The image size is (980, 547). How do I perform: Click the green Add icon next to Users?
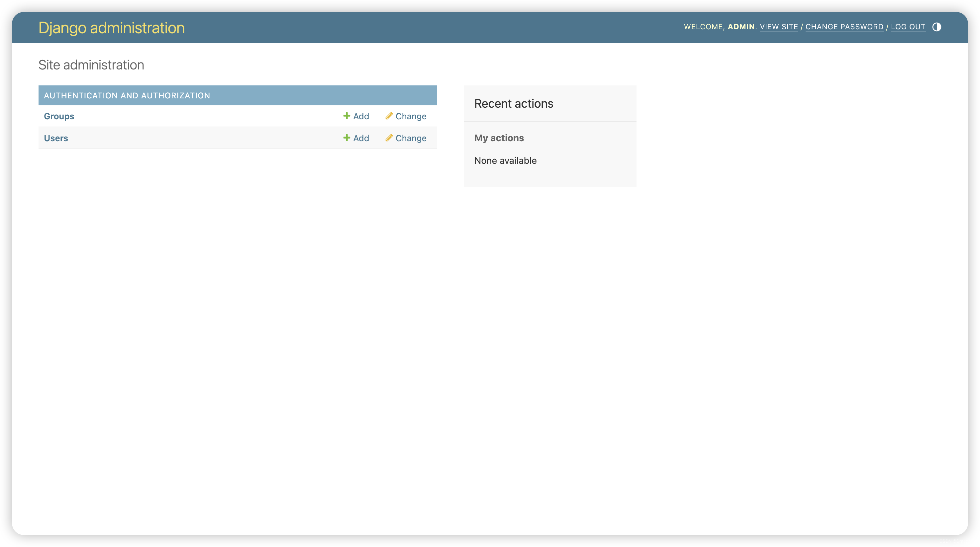pos(346,138)
